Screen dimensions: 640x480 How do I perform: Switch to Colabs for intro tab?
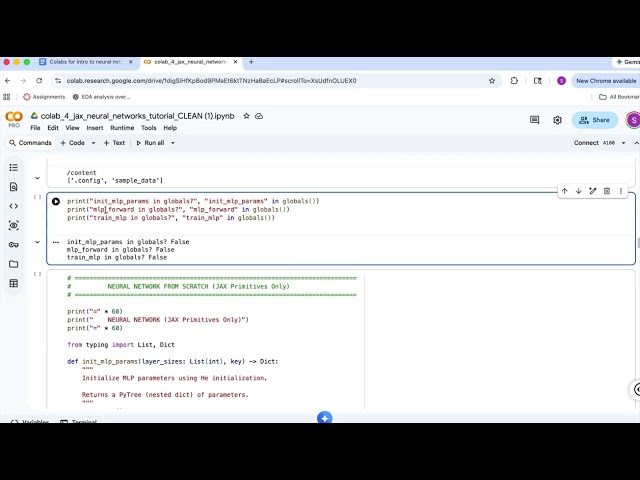coord(86,62)
